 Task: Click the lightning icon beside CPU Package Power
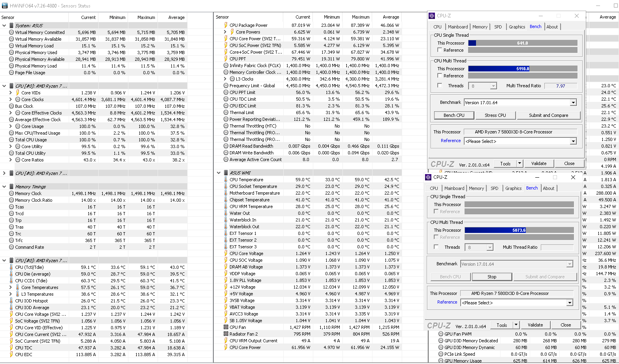pos(226,25)
